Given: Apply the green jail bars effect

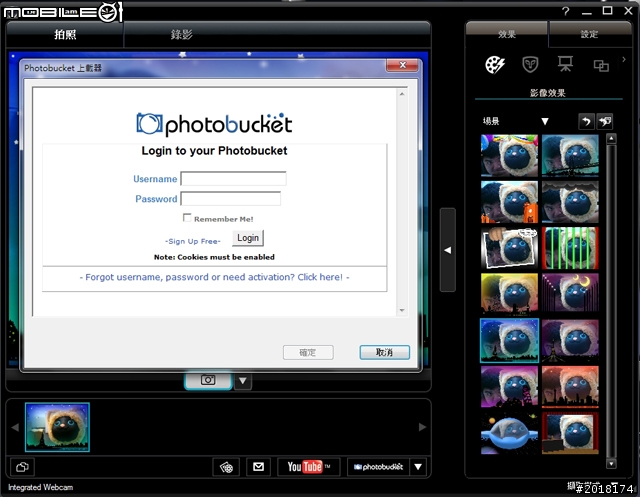Looking at the screenshot, I should point(570,248).
